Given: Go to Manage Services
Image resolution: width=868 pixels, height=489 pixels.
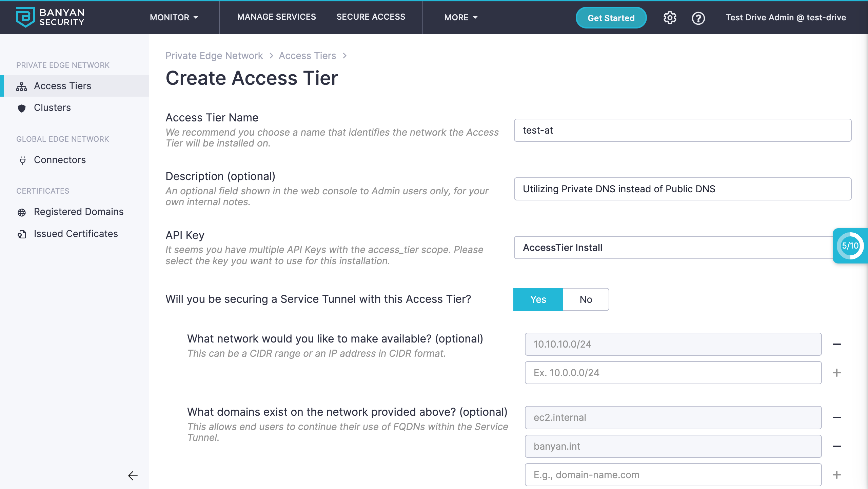Looking at the screenshot, I should (276, 17).
